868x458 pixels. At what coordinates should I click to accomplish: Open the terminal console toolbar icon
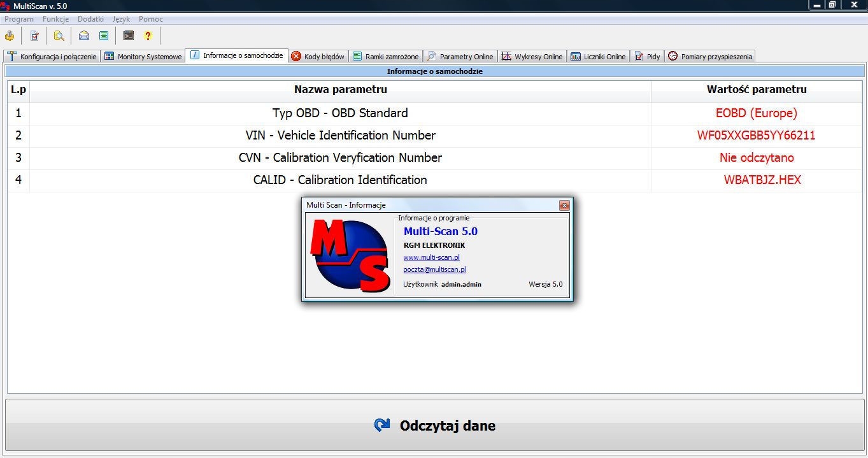click(x=129, y=36)
